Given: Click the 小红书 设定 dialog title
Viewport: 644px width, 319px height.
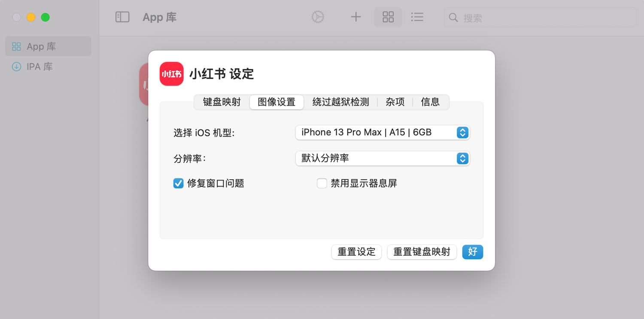Looking at the screenshot, I should (222, 74).
